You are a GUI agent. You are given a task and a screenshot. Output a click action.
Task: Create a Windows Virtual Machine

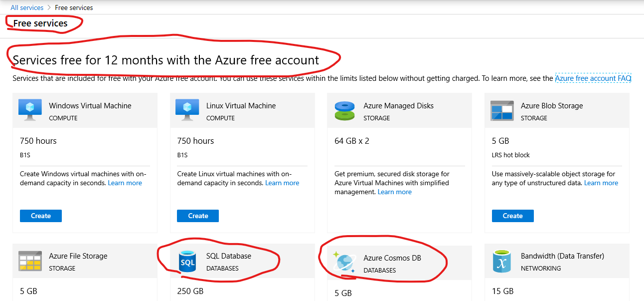click(x=41, y=216)
